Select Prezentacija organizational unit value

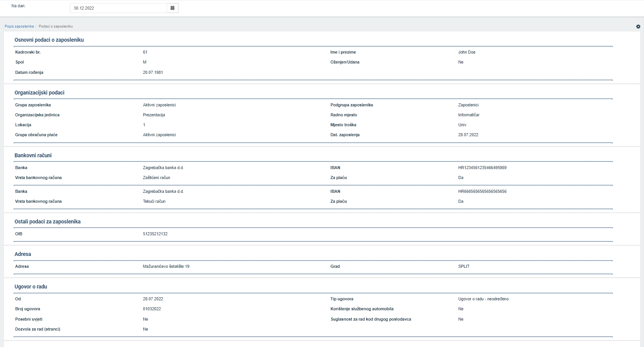(x=154, y=115)
